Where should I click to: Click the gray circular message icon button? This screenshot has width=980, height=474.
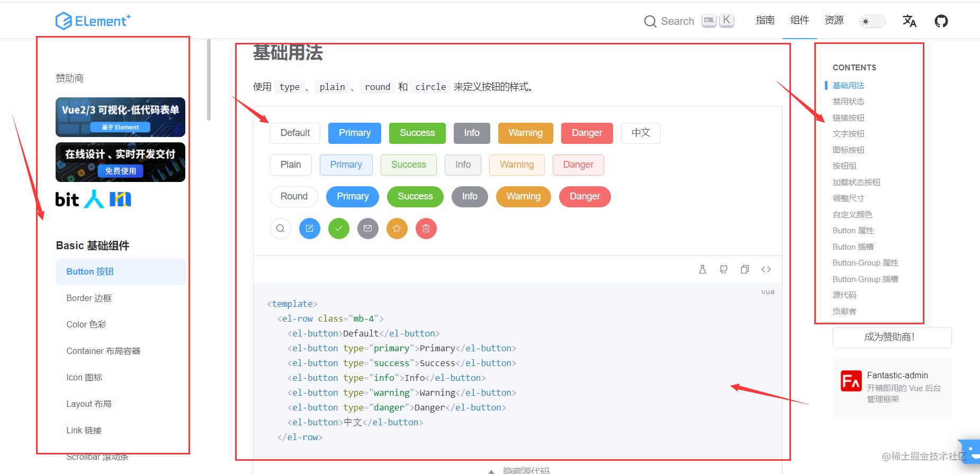point(368,229)
